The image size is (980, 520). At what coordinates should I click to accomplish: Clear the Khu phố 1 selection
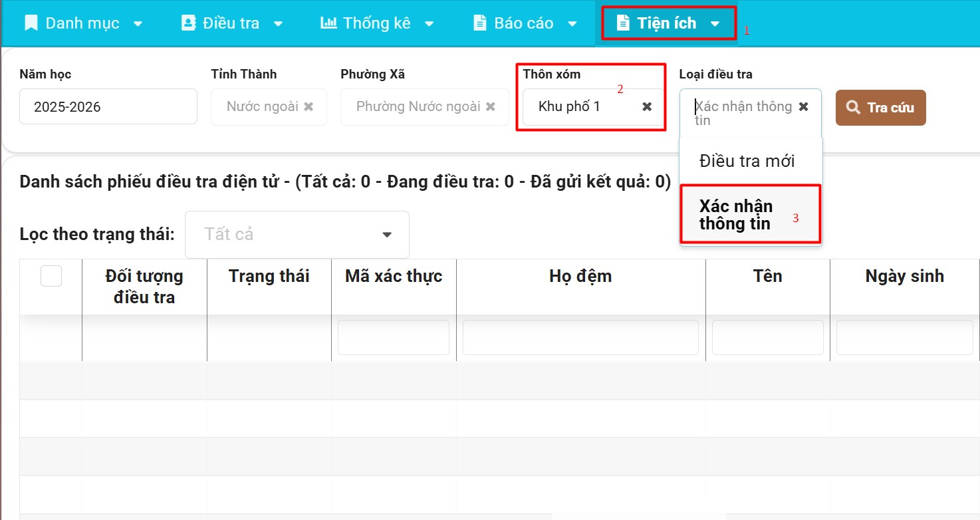point(647,107)
